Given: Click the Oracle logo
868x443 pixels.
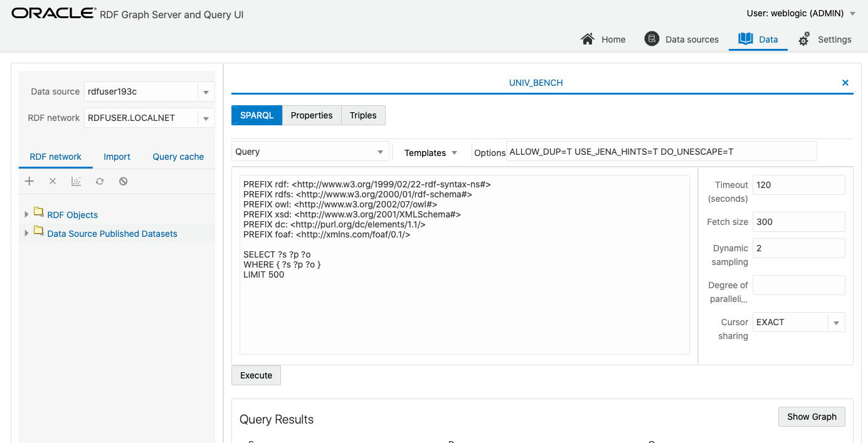Looking at the screenshot, I should (x=53, y=13).
